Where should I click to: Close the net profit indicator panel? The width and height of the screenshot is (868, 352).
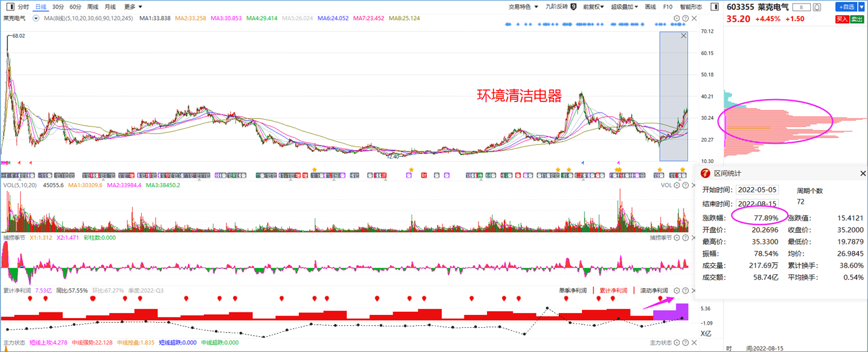click(x=695, y=291)
